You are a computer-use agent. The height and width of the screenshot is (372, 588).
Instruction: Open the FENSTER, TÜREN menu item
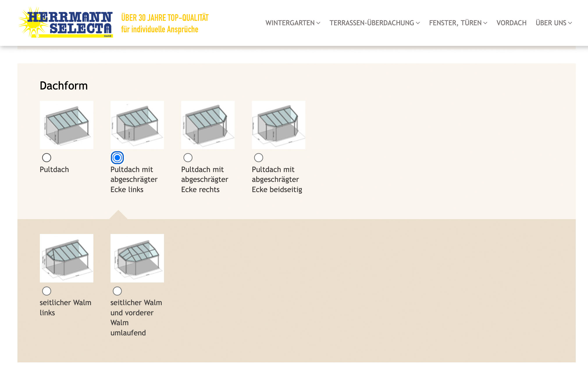[458, 23]
